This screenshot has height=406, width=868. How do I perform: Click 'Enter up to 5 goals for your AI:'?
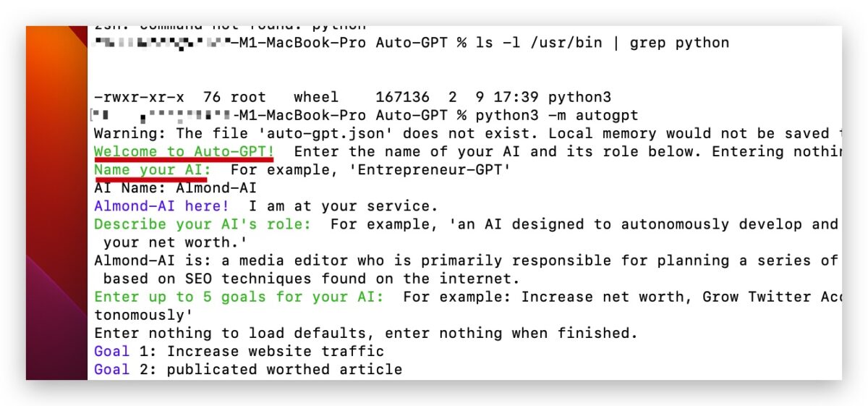(239, 297)
